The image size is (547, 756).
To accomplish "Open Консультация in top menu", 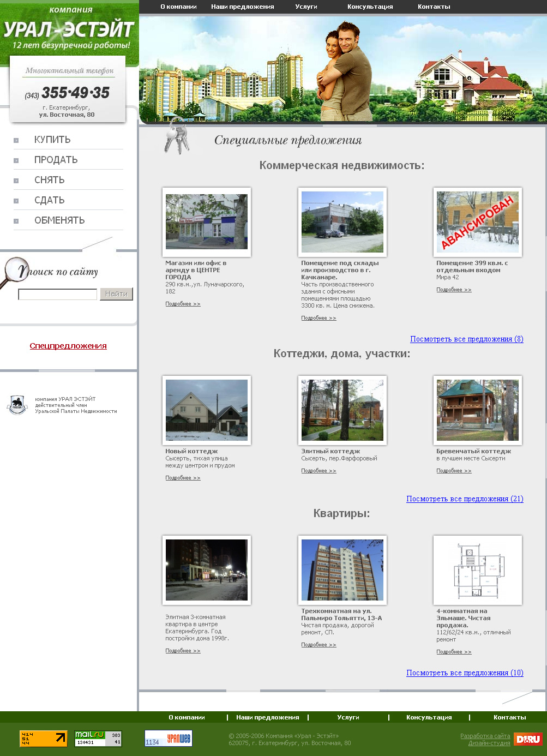I will click(x=370, y=7).
